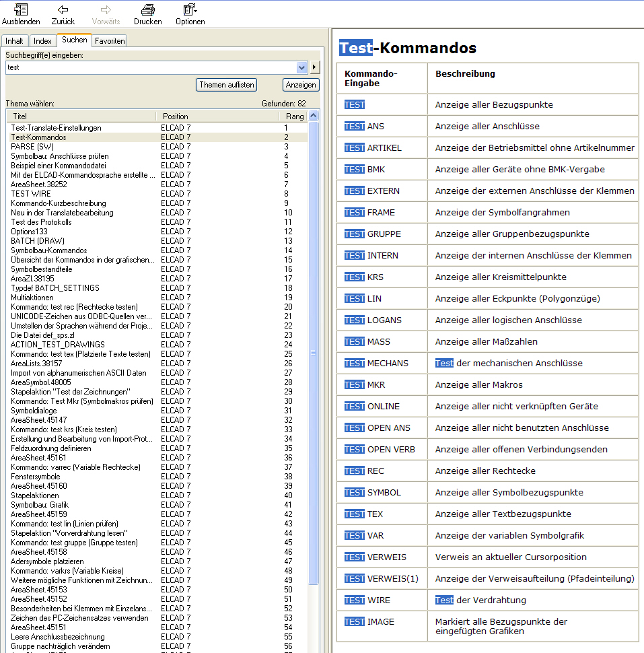
Task: Select the Multiaktionen result
Action: [x=32, y=298]
